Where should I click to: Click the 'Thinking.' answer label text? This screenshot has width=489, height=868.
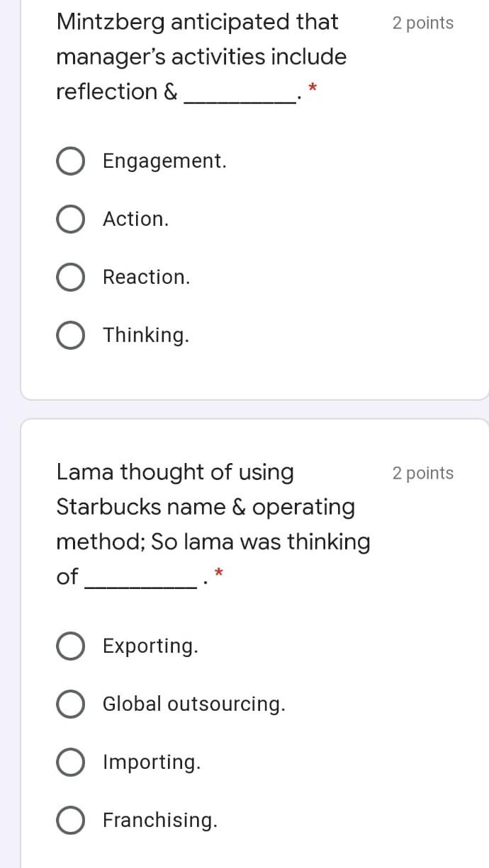pos(147,336)
